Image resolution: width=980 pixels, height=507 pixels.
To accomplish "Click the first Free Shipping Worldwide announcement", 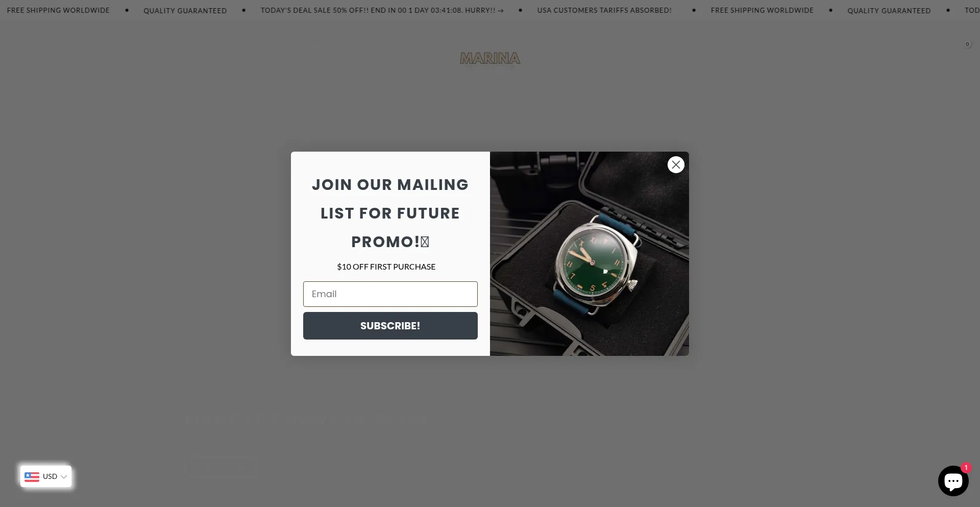I will point(58,10).
